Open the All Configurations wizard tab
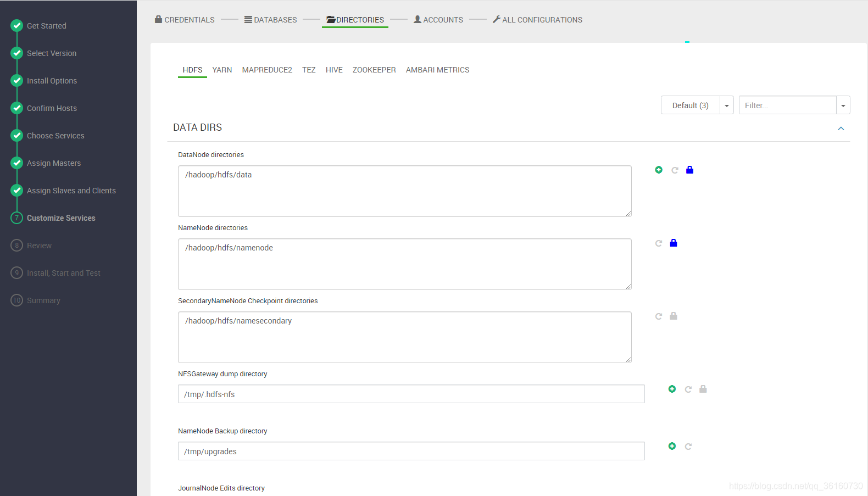This screenshot has height=496, width=868. click(x=537, y=20)
